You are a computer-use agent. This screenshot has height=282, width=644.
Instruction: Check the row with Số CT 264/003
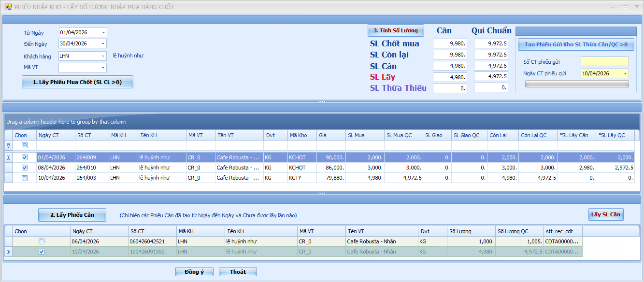point(25,178)
